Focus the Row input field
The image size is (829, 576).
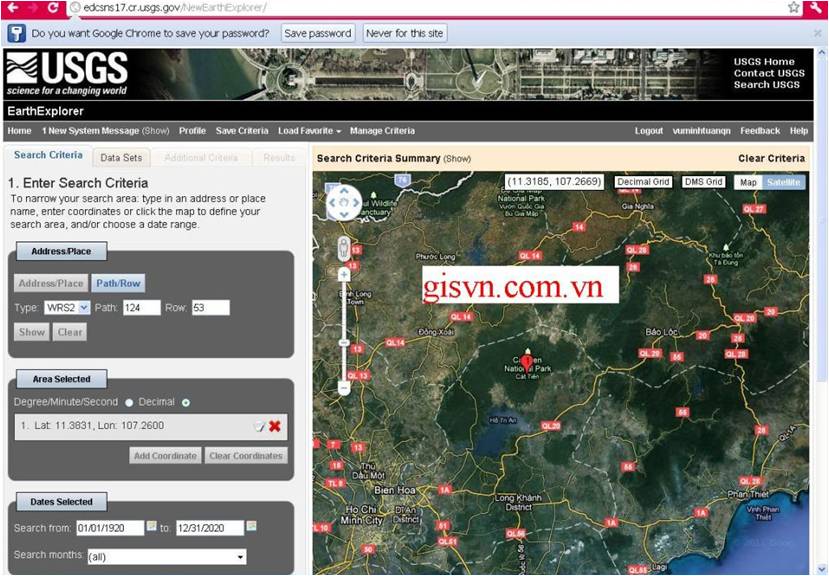tap(211, 308)
